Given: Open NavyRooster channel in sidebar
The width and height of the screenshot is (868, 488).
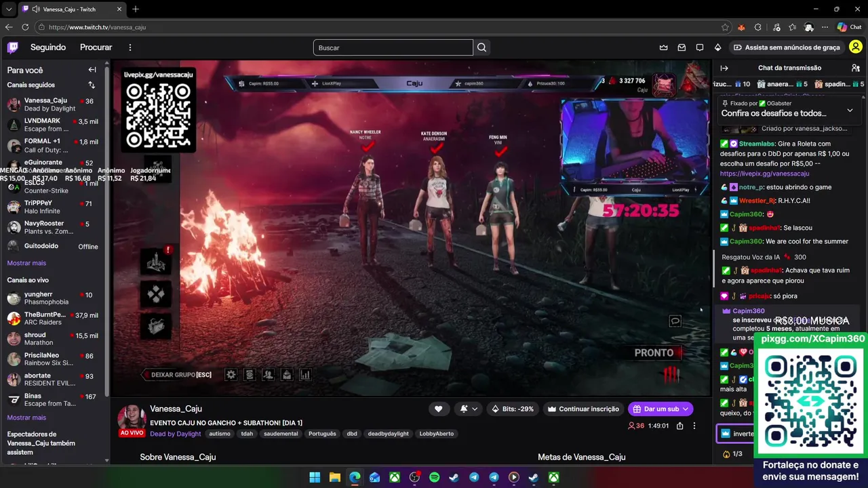Looking at the screenshot, I should (53, 227).
